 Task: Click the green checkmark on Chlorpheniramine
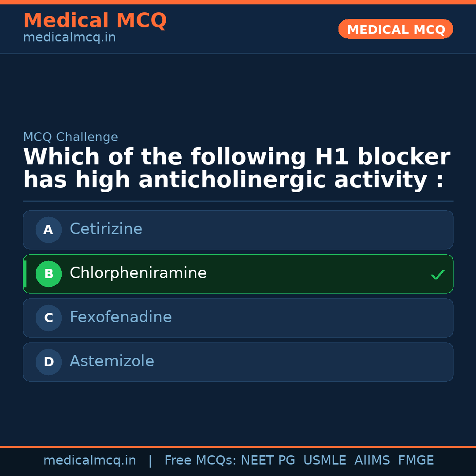(437, 275)
